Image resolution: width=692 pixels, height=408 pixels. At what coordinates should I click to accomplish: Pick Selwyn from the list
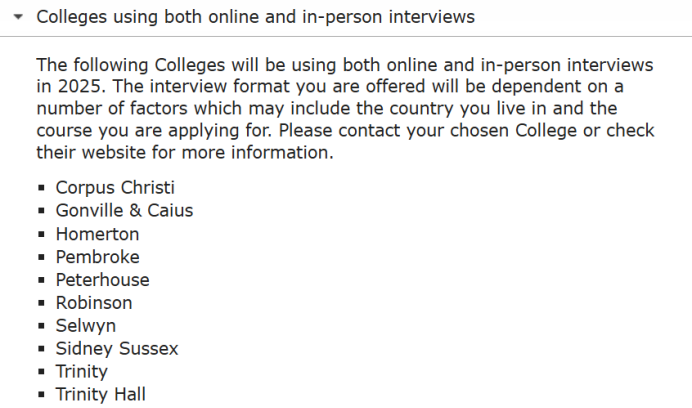click(85, 326)
